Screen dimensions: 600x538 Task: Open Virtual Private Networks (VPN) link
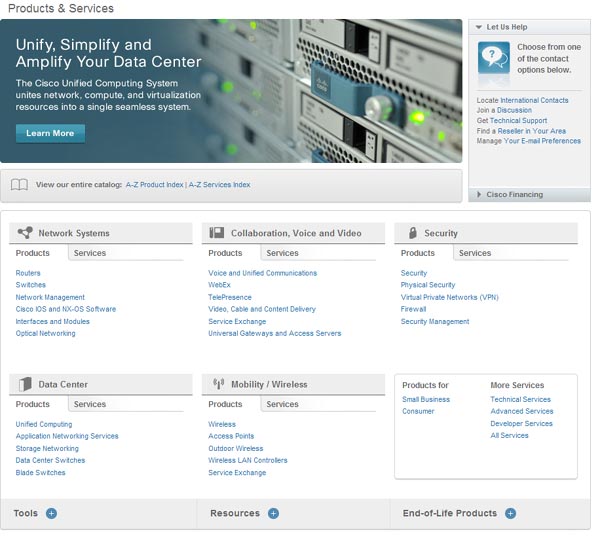point(450,297)
